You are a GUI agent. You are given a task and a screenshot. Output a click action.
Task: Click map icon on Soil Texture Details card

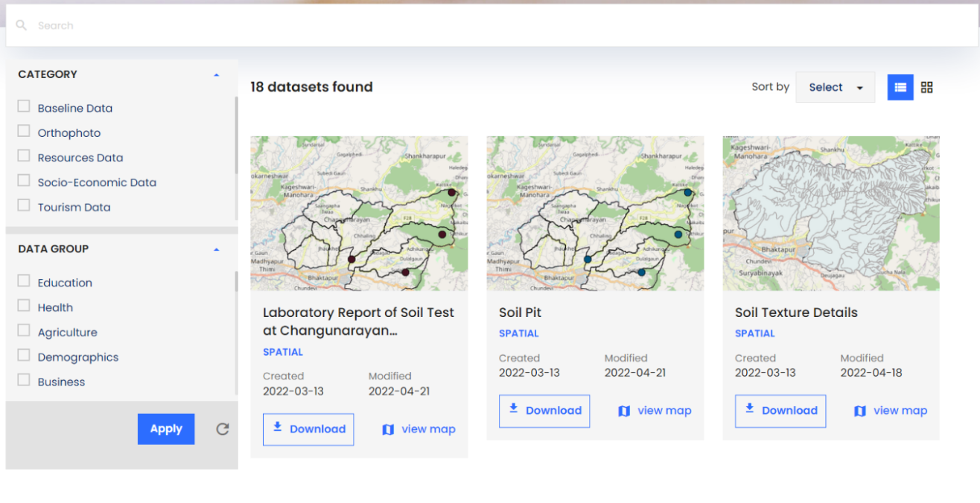pyautogui.click(x=860, y=411)
